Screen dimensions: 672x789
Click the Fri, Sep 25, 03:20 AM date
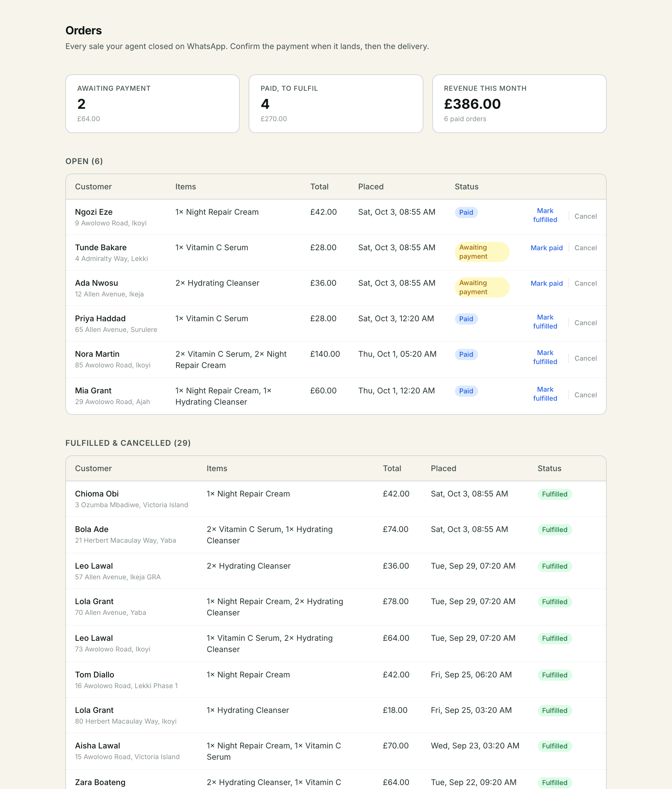pos(471,710)
